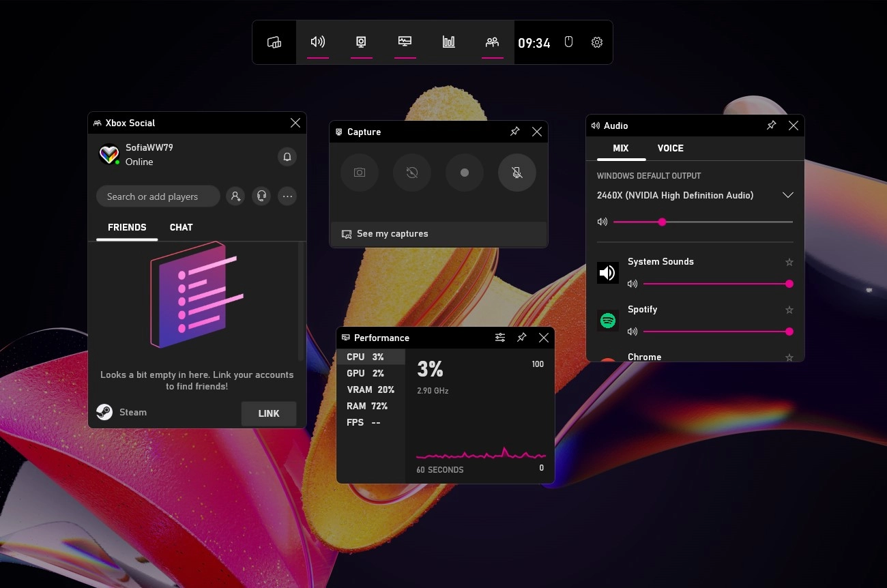
Task: Click the LINK button for Steam
Action: pyautogui.click(x=269, y=413)
